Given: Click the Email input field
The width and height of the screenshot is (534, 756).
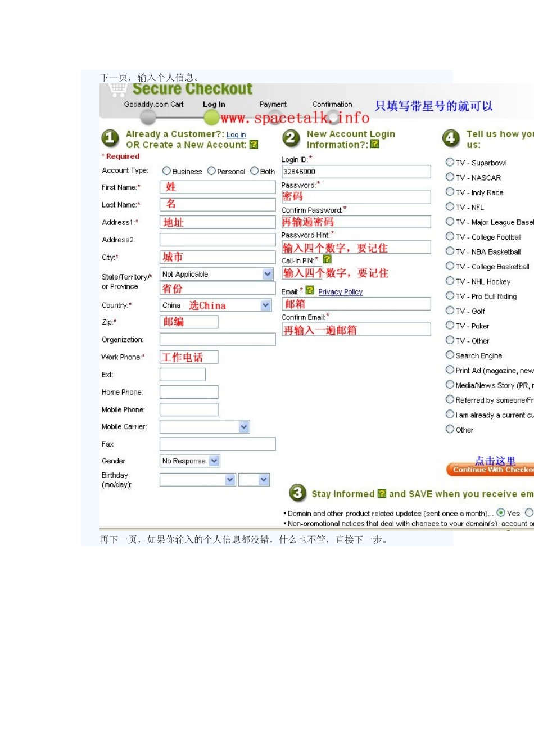Looking at the screenshot, I should point(356,304).
